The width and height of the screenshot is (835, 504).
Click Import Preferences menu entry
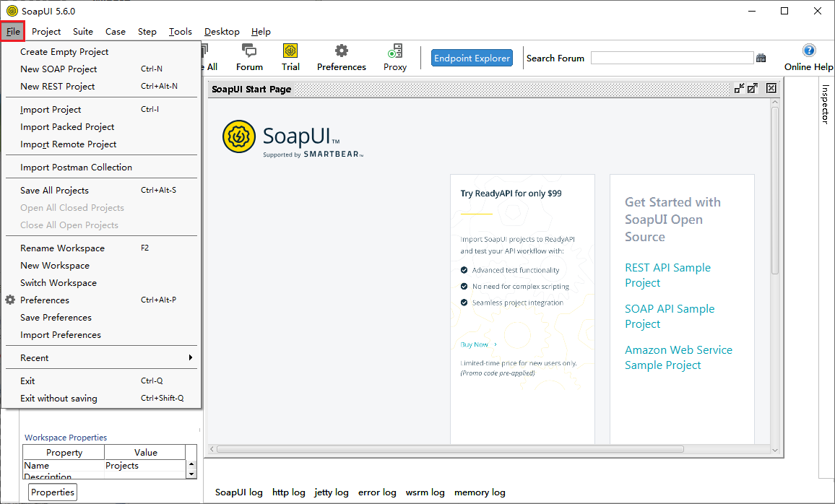tap(101, 335)
